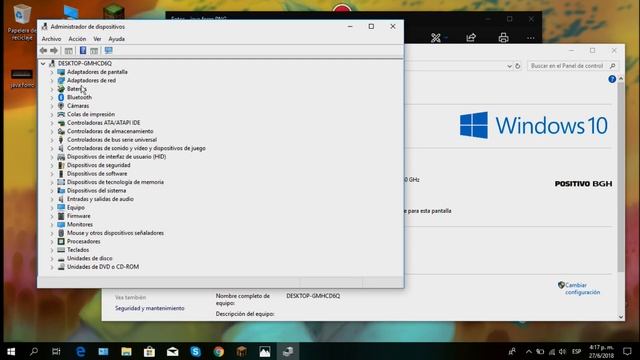Open Microsoft Edge from the taskbar
The width and height of the screenshot is (640, 360).
pyautogui.click(x=80, y=351)
